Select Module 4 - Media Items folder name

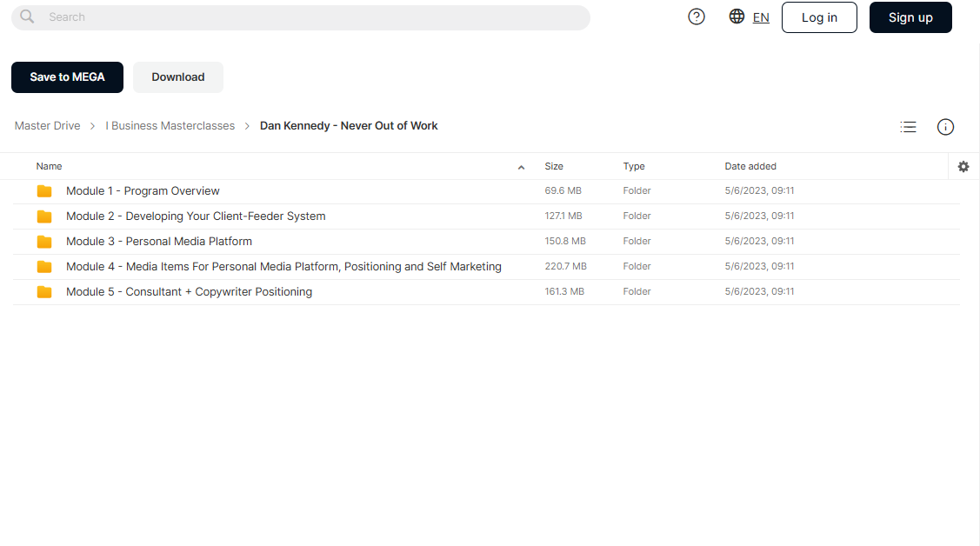[283, 267]
